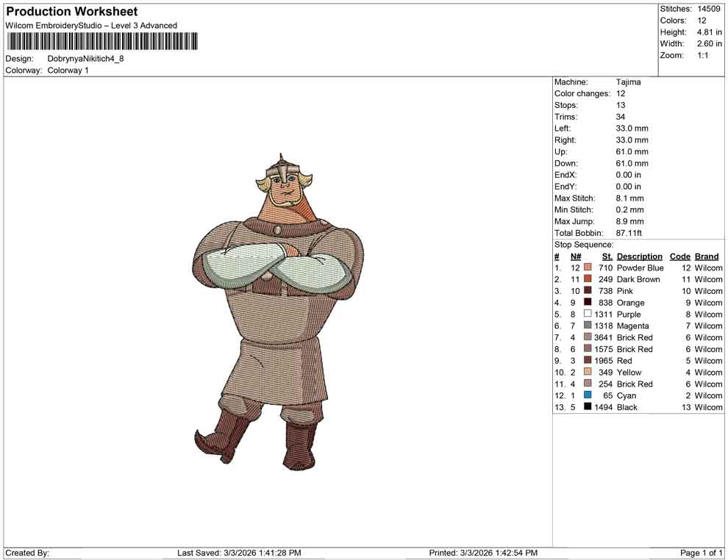Image resolution: width=728 pixels, height=560 pixels.
Task: Click the swatch beside stitch count 1575
Action: tap(588, 348)
